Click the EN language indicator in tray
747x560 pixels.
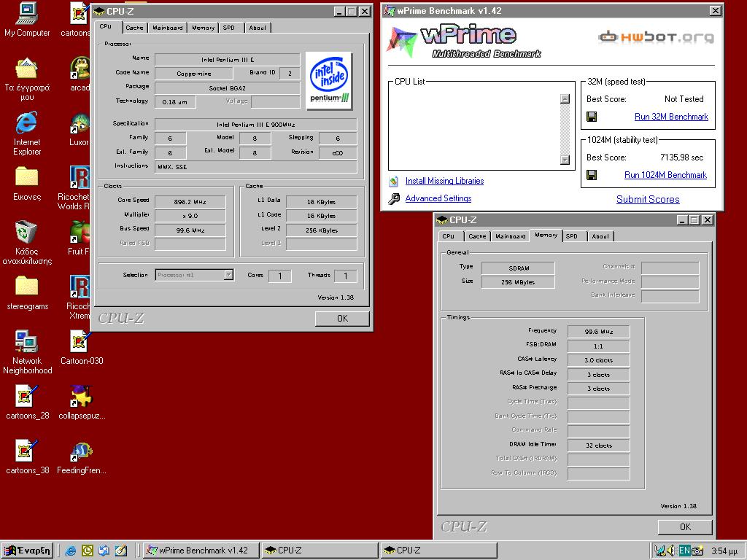pyautogui.click(x=684, y=551)
